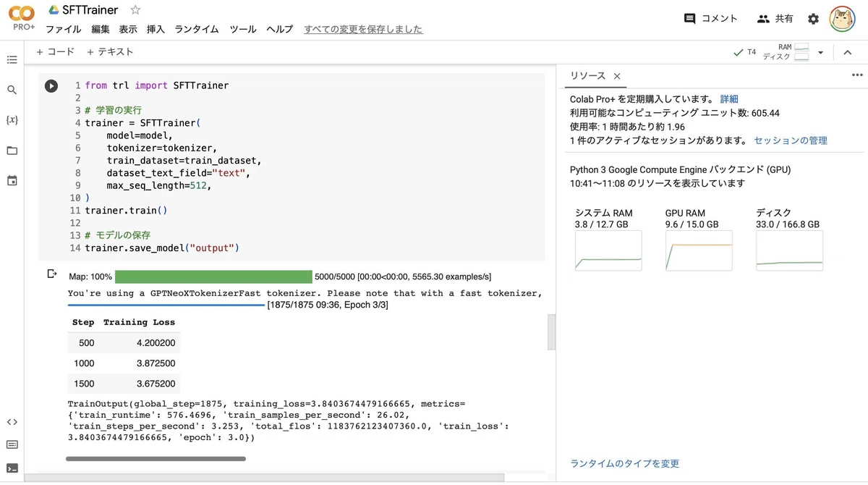Open the files folder sidebar icon

click(x=12, y=151)
